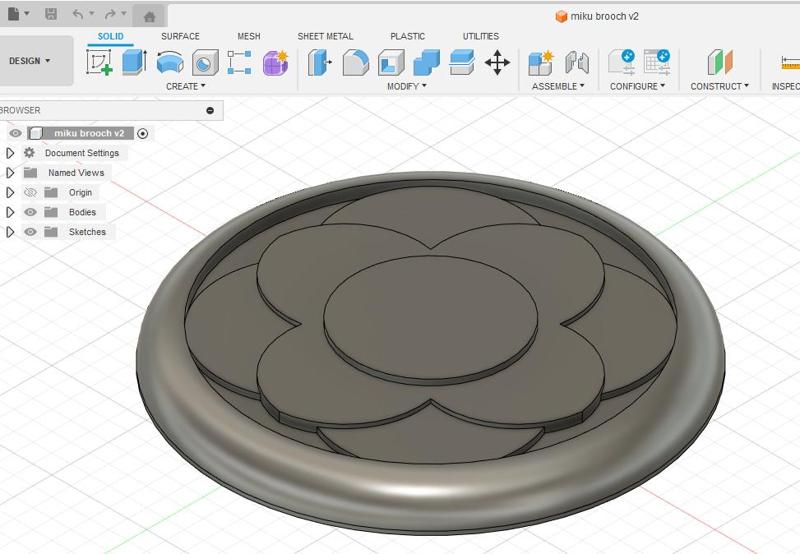Open the File menu icon
The image size is (800, 554).
pyautogui.click(x=14, y=14)
